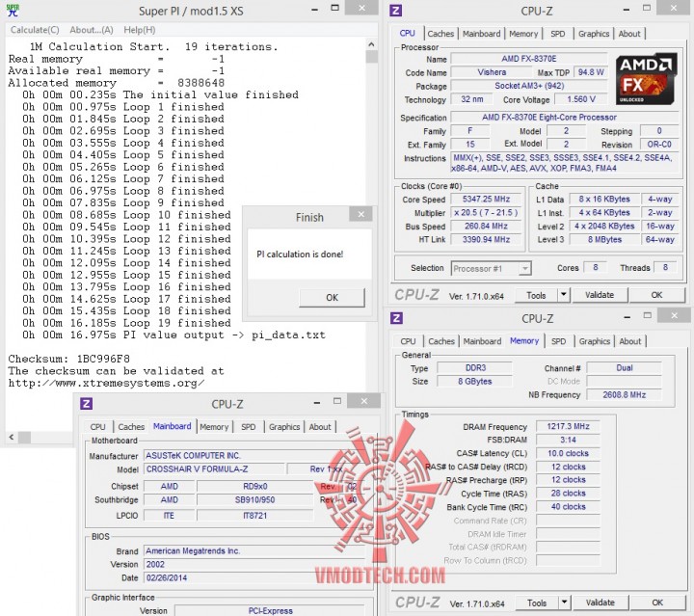The image size is (694, 616).
Task: Click the Southbridge SB910/950 field
Action: point(254,500)
